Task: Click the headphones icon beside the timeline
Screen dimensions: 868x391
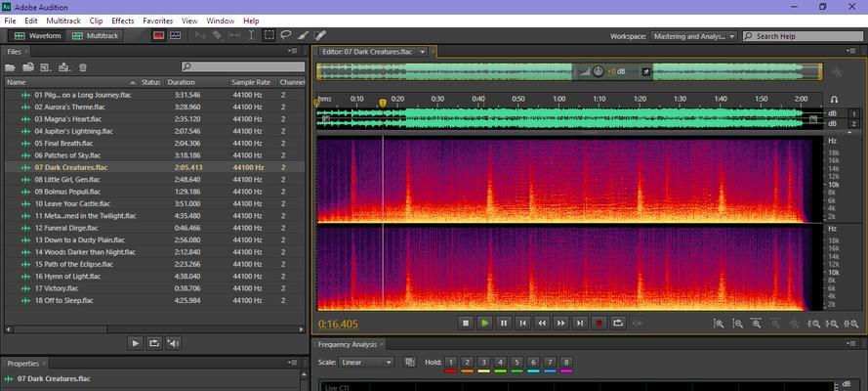Action: [x=834, y=100]
